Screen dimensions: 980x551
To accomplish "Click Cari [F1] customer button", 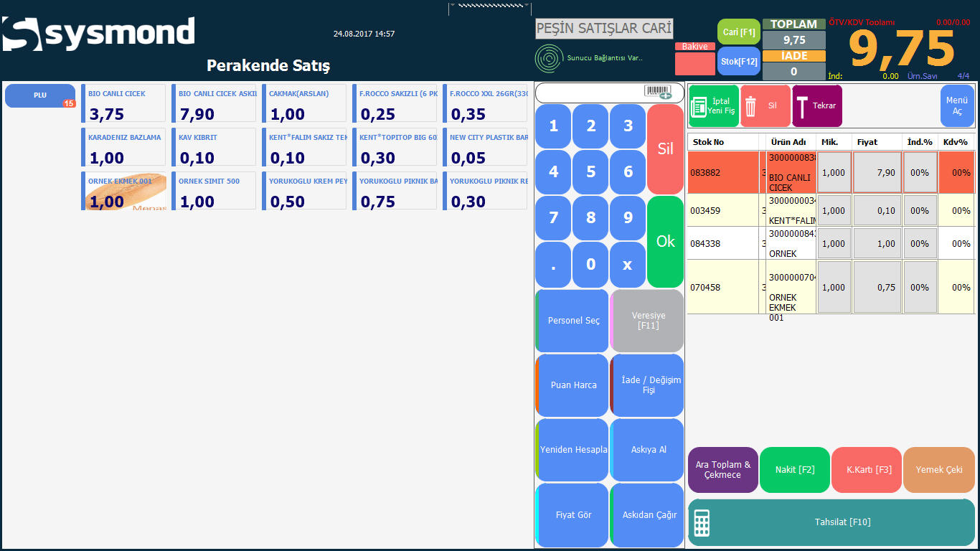I will (738, 32).
